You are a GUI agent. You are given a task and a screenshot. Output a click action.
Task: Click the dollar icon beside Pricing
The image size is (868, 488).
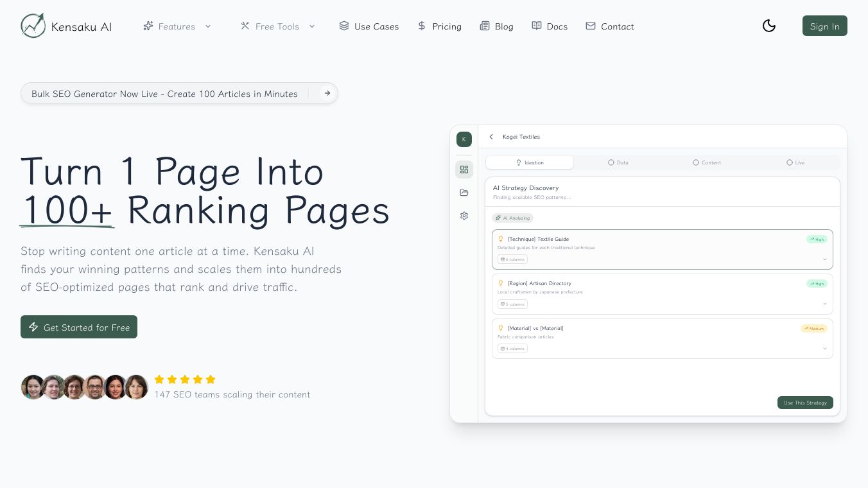click(422, 26)
